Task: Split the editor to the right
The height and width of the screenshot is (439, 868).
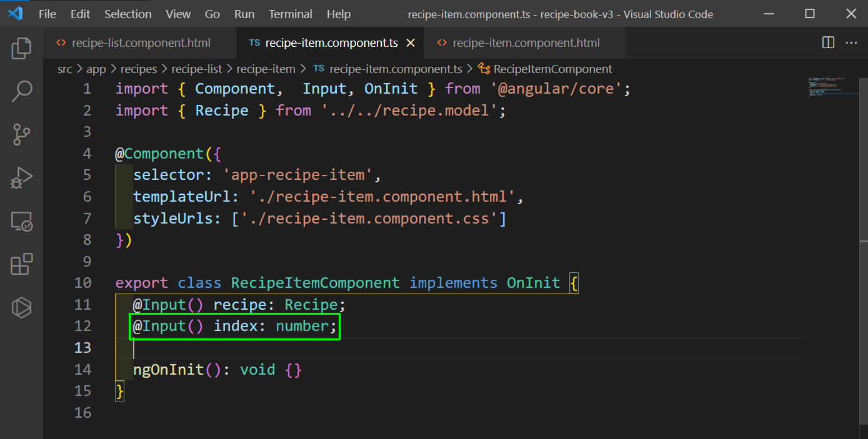Action: pyautogui.click(x=828, y=42)
